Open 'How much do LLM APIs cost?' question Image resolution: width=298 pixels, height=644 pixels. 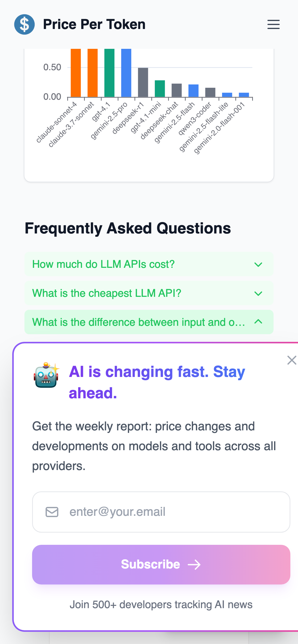[103, 264]
